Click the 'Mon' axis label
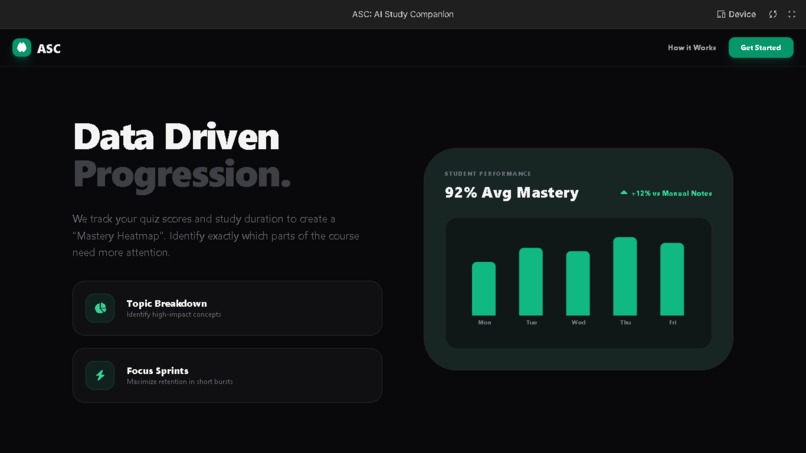This screenshot has width=806, height=453. [x=484, y=322]
